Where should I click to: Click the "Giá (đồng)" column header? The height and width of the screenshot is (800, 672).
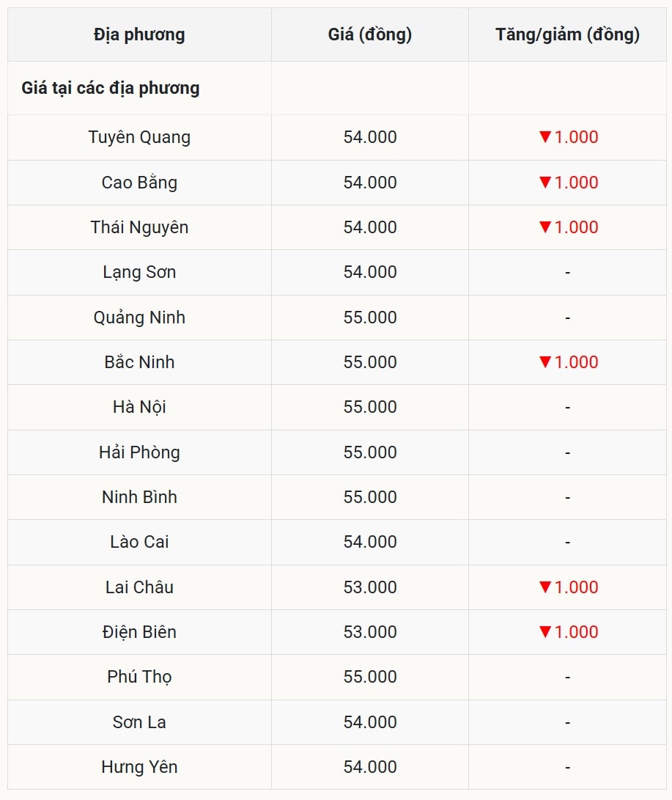pyautogui.click(x=370, y=34)
